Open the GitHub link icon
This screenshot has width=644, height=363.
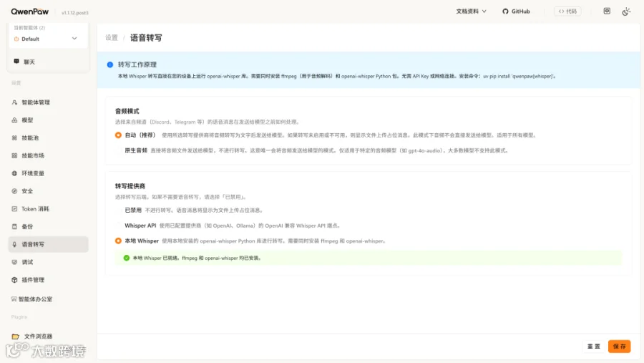(x=505, y=11)
